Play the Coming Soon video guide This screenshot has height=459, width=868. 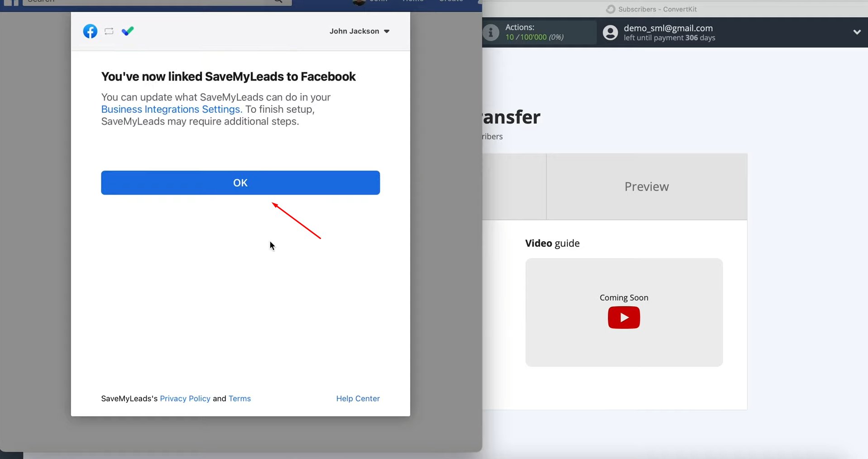click(623, 317)
